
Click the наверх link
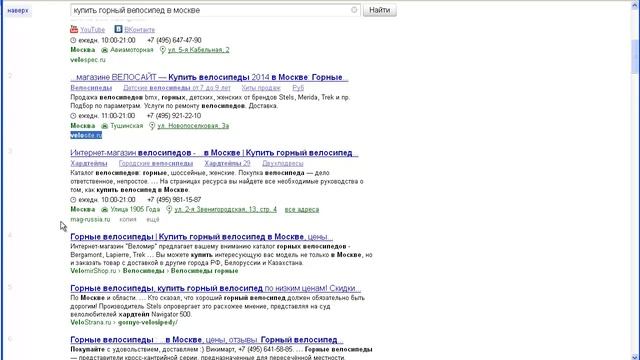tap(18, 10)
